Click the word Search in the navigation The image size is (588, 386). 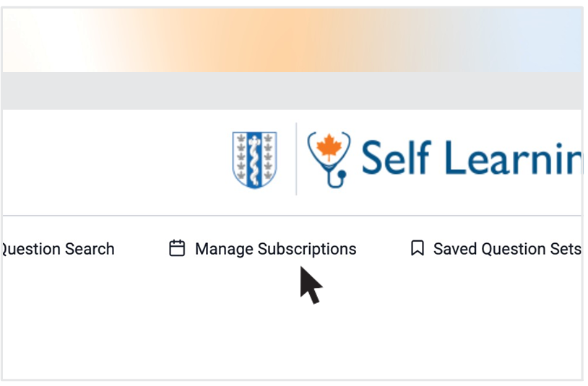(x=90, y=249)
